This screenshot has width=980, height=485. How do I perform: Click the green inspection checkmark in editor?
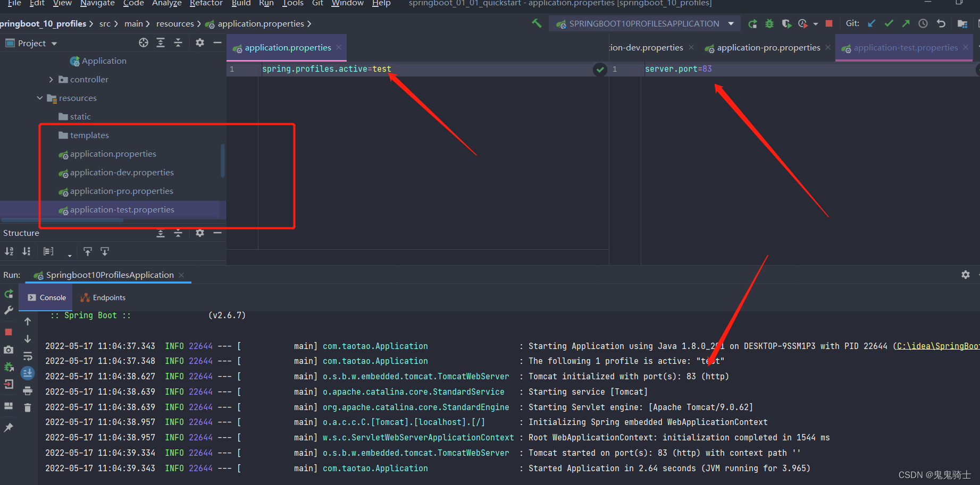coord(600,70)
